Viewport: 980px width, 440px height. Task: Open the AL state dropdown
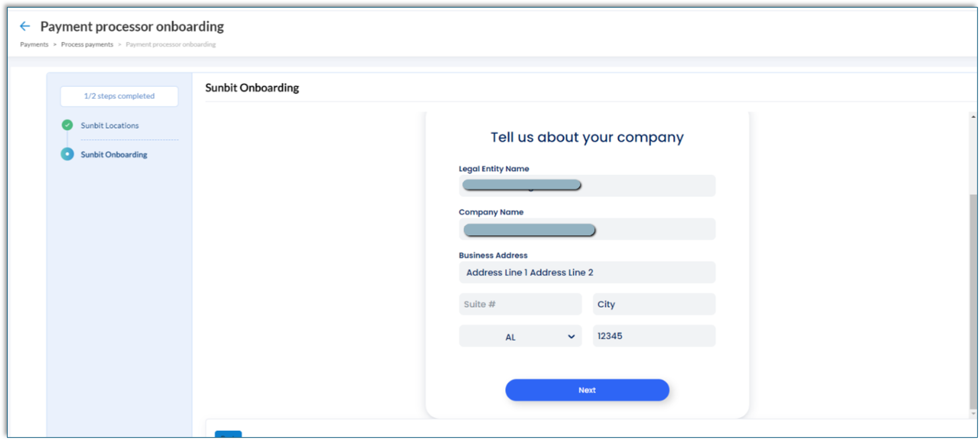click(x=520, y=336)
